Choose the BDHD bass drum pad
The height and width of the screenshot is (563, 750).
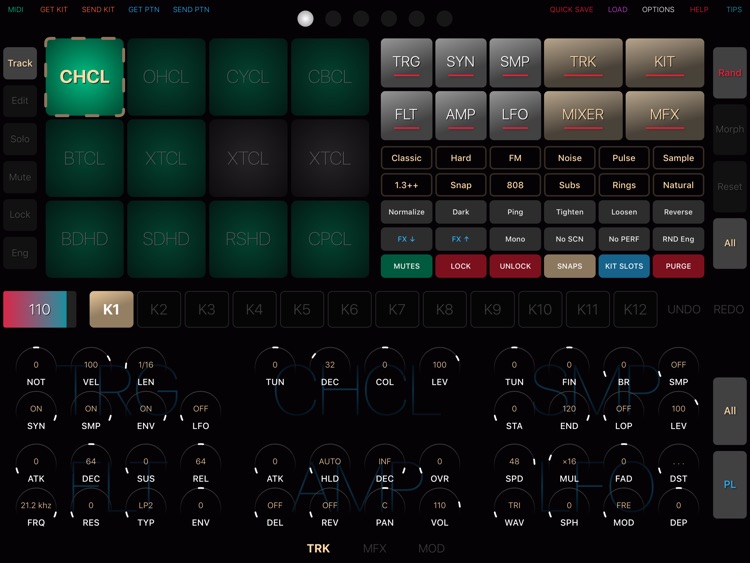tap(85, 239)
